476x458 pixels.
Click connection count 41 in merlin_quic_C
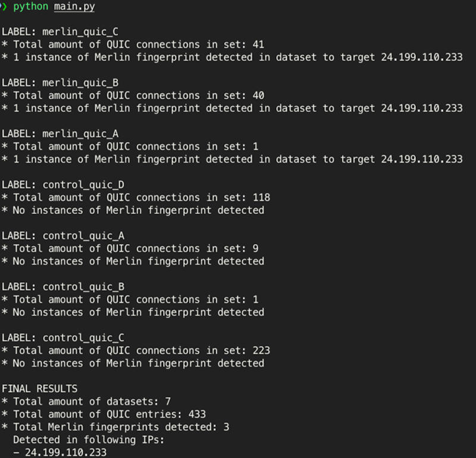point(258,45)
